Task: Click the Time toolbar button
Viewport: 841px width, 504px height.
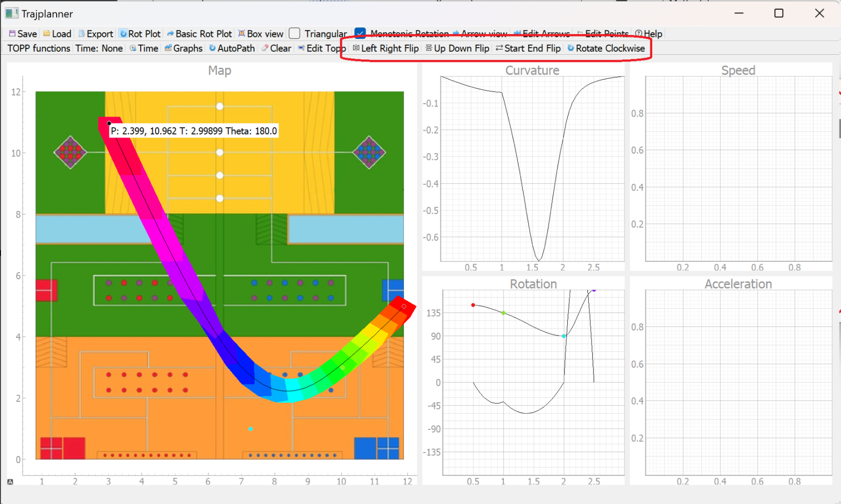Action: pyautogui.click(x=144, y=48)
